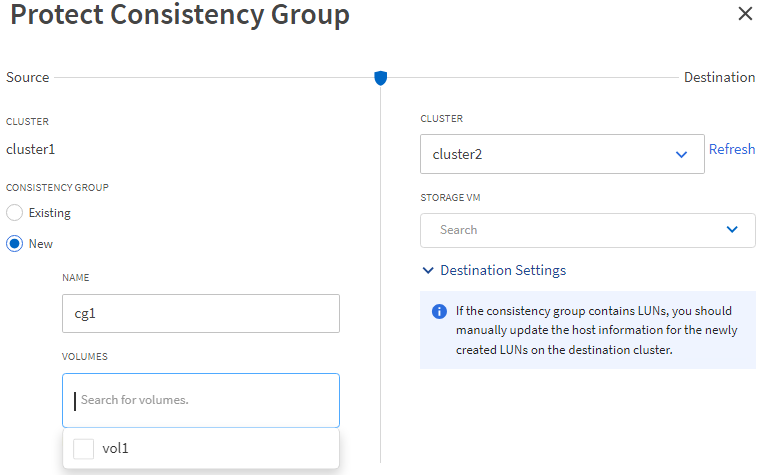Viewport: 774px width, 475px height.
Task: Open the Storage VM dropdown arrow
Action: click(733, 230)
